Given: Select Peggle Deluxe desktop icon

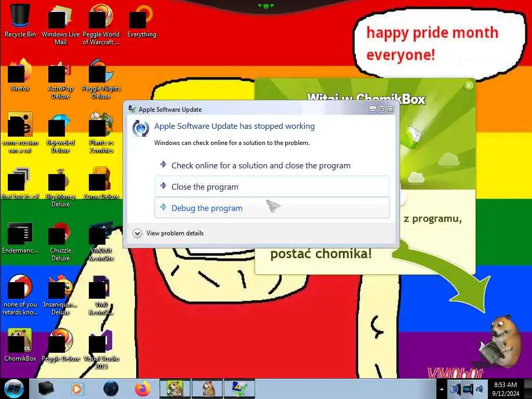Looking at the screenshot, I should pos(60,345).
